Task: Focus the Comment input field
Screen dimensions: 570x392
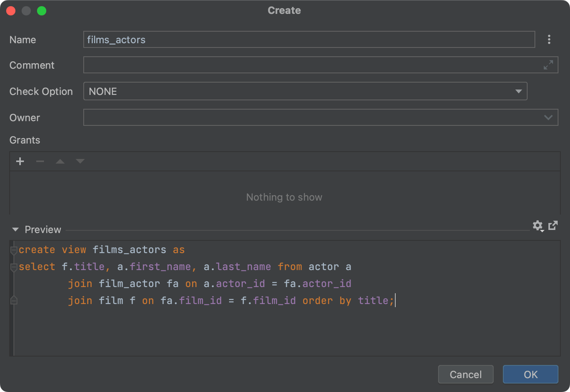Action: point(321,65)
